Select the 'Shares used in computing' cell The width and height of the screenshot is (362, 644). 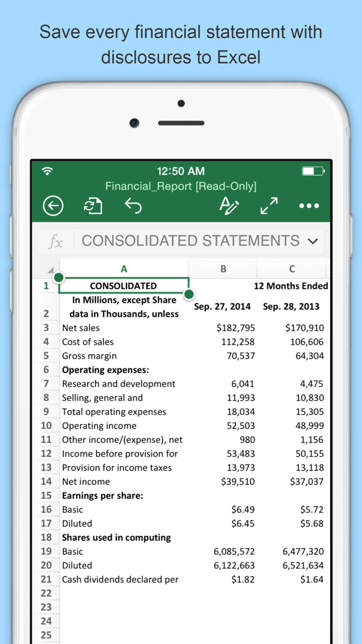coord(116,537)
